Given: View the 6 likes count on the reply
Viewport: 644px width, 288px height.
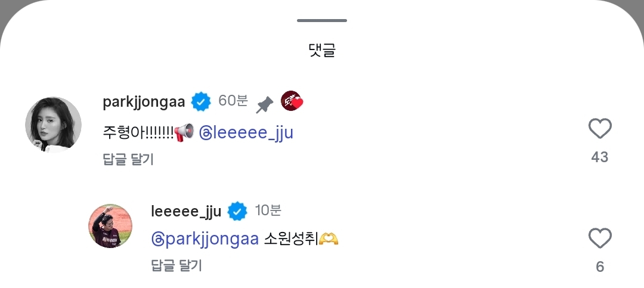Looking at the screenshot, I should 600,267.
